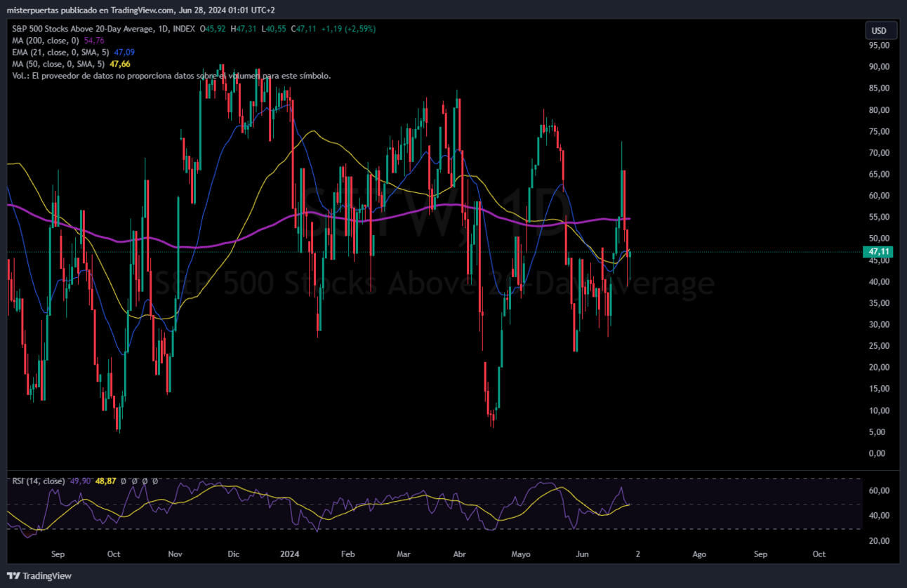Click the 85,00 price axis label
Image resolution: width=907 pixels, height=588 pixels.
pyautogui.click(x=880, y=88)
